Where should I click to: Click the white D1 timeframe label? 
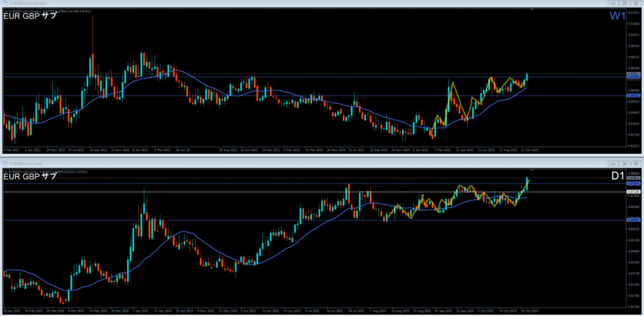click(618, 176)
